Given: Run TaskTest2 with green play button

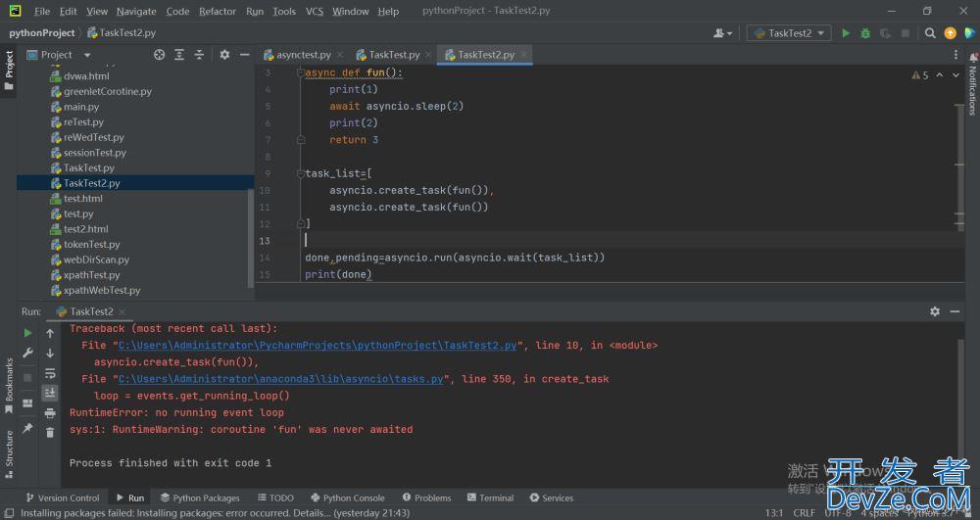Looking at the screenshot, I should pyautogui.click(x=846, y=33).
